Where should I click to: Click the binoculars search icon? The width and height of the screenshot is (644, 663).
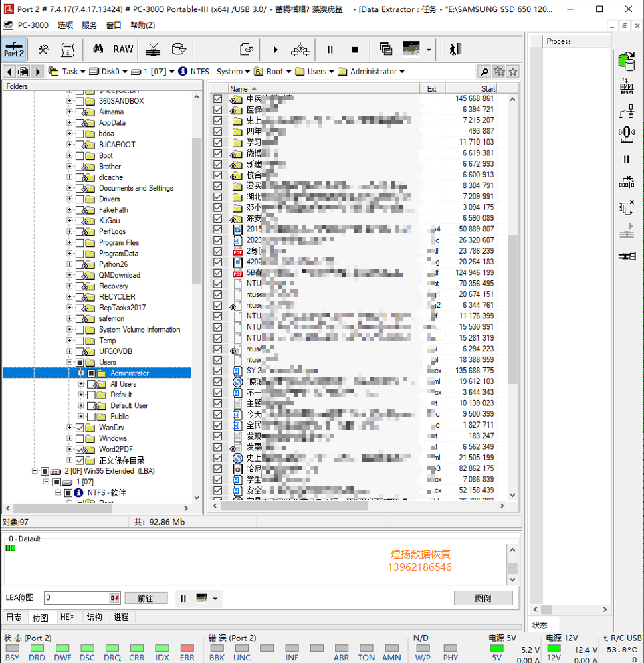click(x=98, y=50)
